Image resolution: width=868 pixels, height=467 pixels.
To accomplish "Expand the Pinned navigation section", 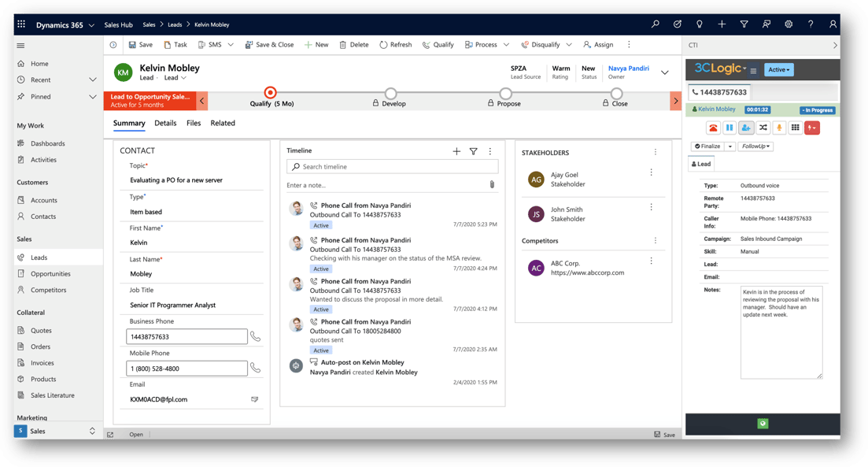I will coord(92,96).
